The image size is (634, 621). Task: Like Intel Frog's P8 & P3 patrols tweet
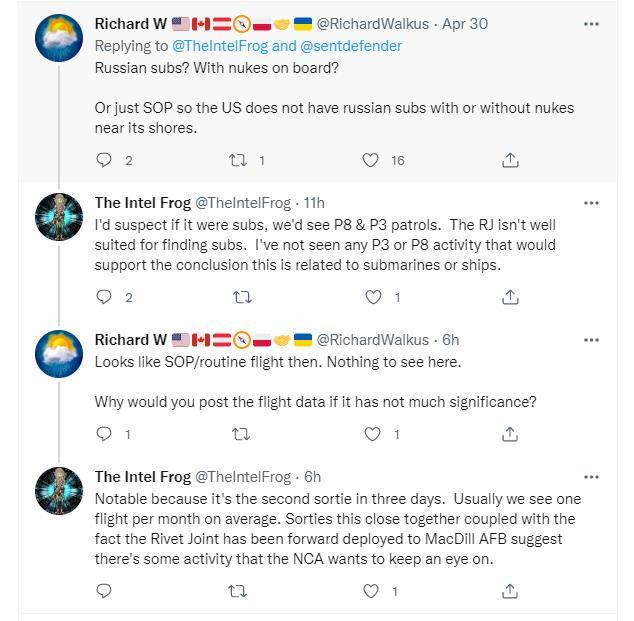pos(373,297)
